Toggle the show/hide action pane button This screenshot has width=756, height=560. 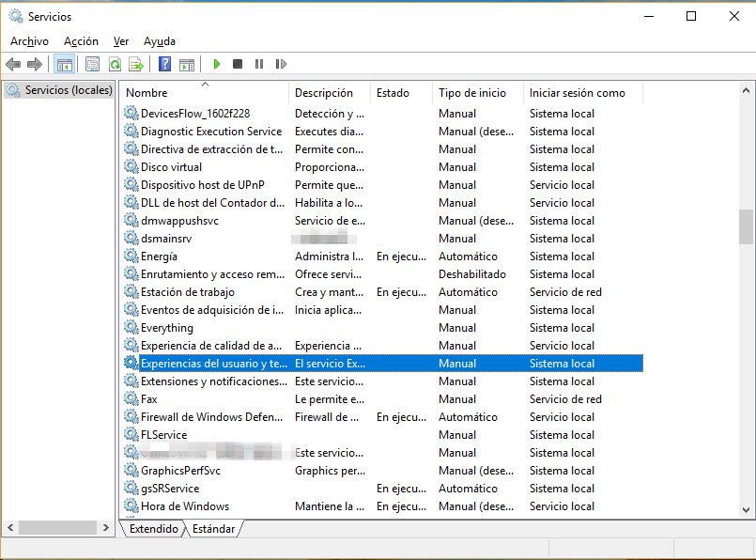(x=187, y=64)
